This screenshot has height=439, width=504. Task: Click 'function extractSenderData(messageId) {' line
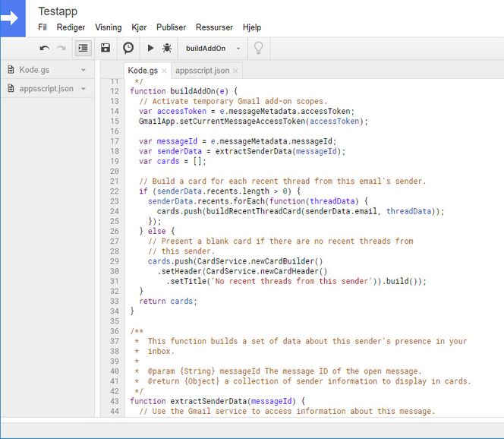(x=217, y=401)
